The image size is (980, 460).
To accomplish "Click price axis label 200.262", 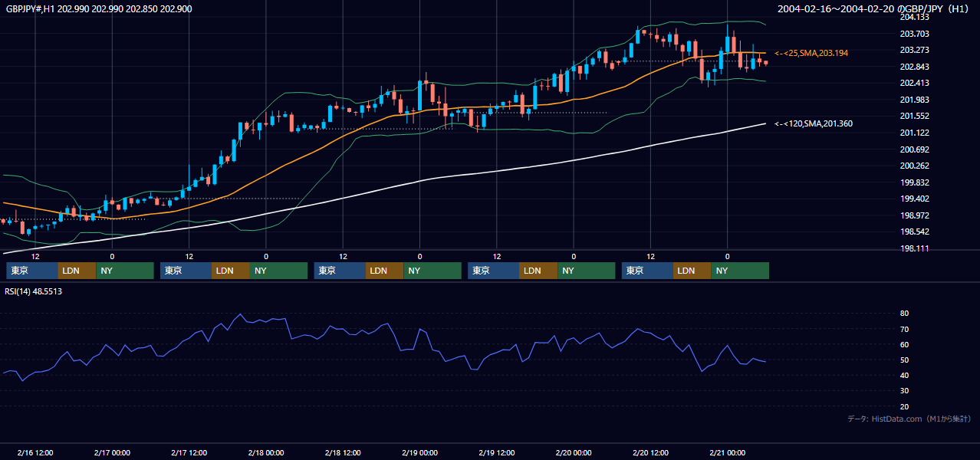I will click(913, 166).
